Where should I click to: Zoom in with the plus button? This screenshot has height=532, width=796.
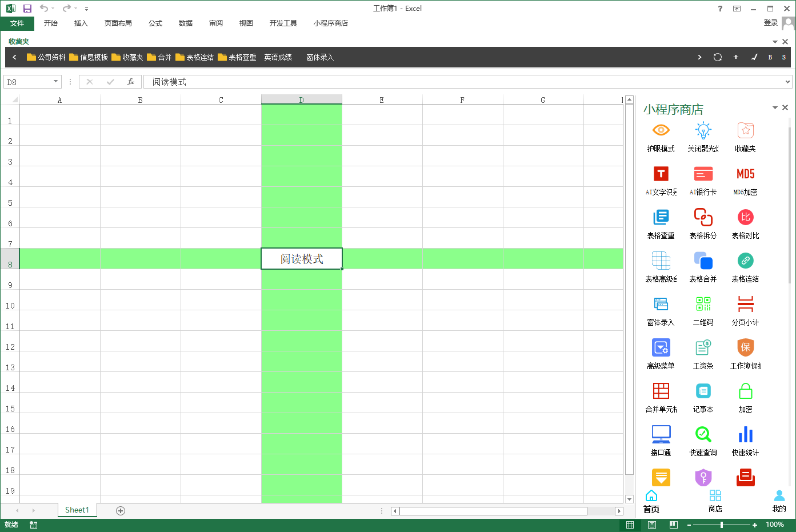click(755, 525)
